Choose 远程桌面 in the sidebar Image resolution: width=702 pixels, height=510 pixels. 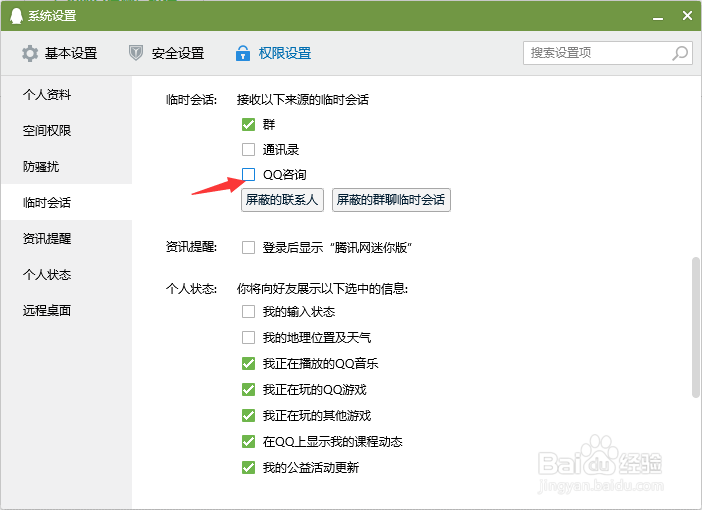66,310
